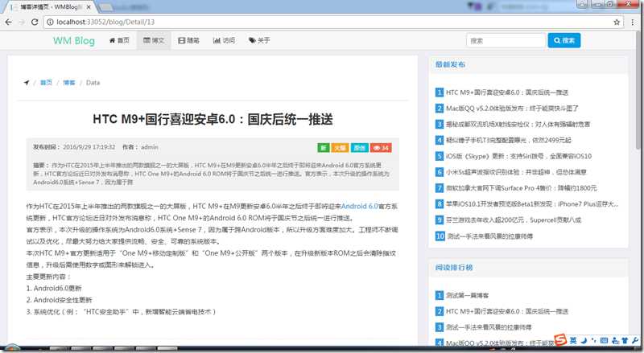Follow the Android 6.0 link in article
Viewport: 644px width, 353px height.
coord(359,206)
